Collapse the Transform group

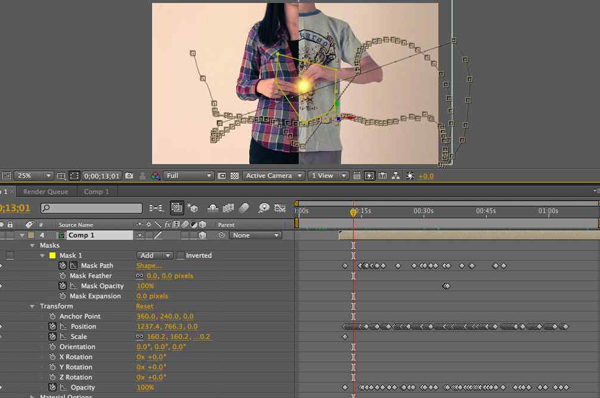pos(32,306)
